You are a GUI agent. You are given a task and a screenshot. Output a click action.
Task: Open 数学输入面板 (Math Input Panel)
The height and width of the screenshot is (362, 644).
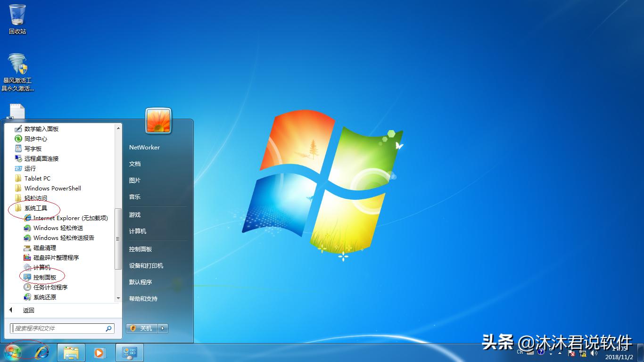(41, 129)
